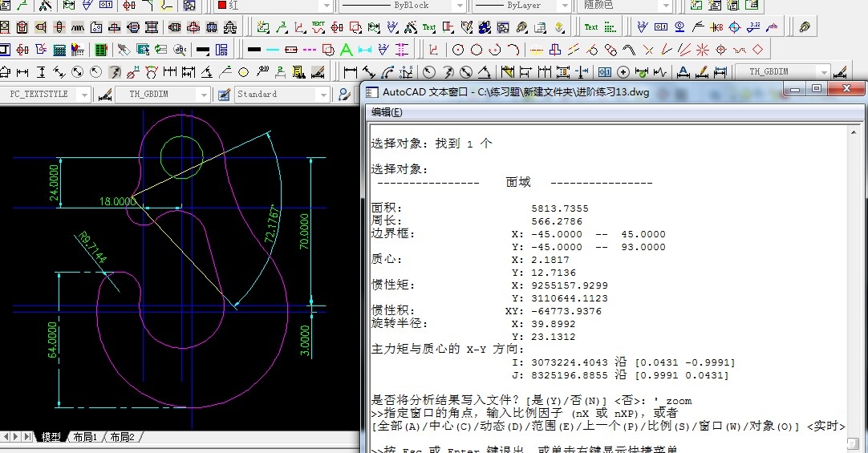Click the center mark circle-plus icon

point(623,72)
